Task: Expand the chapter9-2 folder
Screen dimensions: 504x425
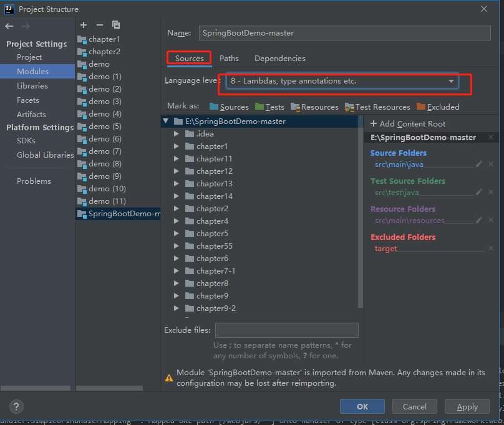Action: click(x=176, y=308)
